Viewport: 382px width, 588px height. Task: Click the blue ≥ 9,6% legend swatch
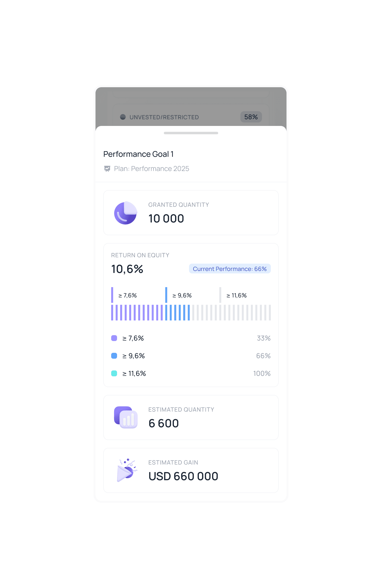pos(114,355)
